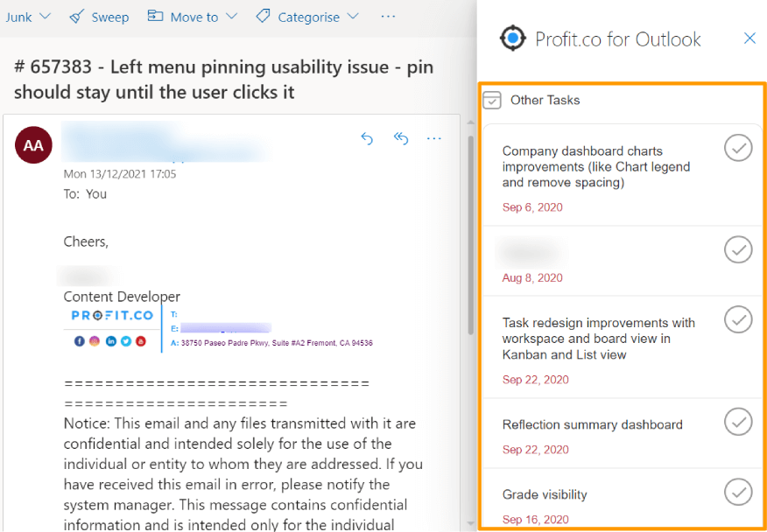The height and width of the screenshot is (532, 767).
Task: Open the YouTube icon in the signature
Action: (141, 341)
